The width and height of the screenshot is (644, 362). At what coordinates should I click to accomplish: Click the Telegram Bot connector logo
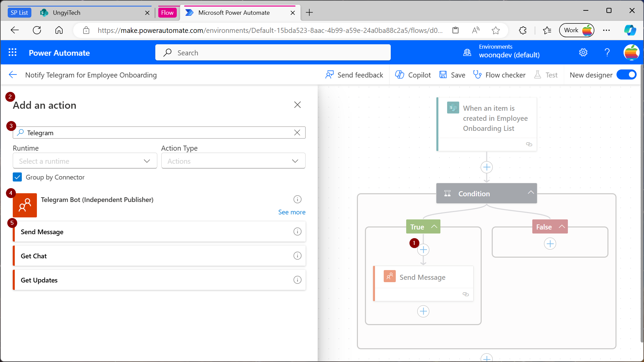(25, 205)
